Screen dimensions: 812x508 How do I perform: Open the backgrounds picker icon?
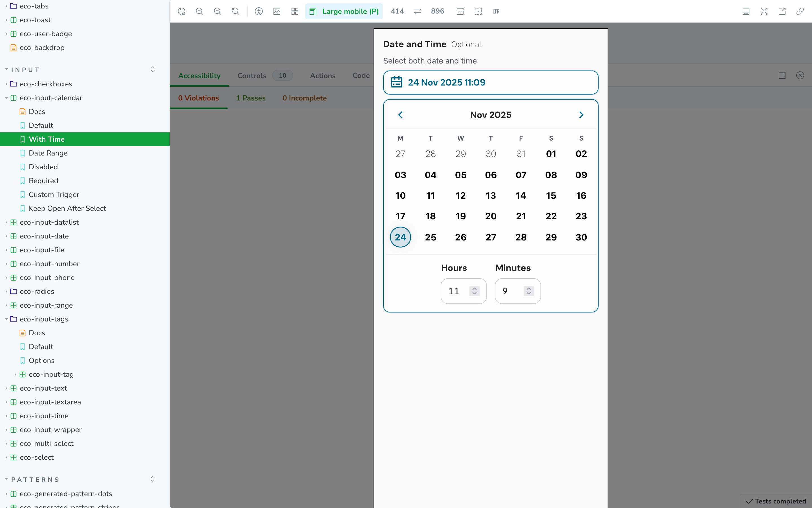pos(277,11)
